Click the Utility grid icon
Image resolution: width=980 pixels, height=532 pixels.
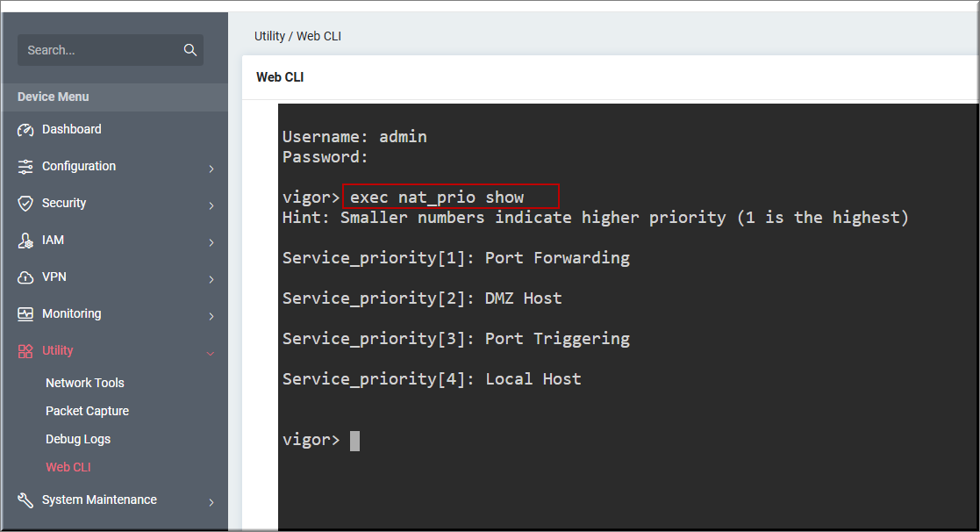pos(25,351)
